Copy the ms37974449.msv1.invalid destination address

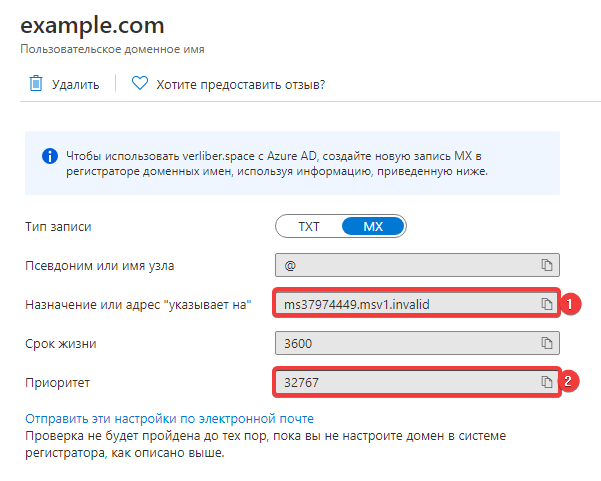[x=547, y=304]
